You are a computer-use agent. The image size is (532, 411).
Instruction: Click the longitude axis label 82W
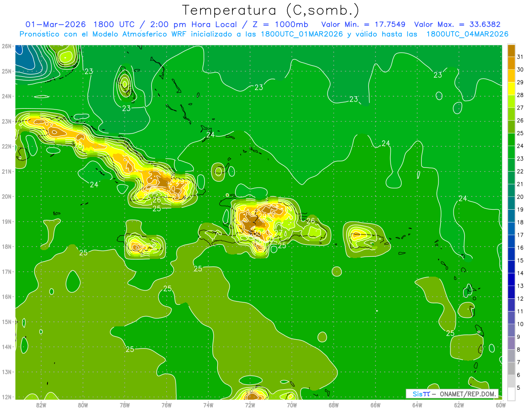click(x=41, y=405)
